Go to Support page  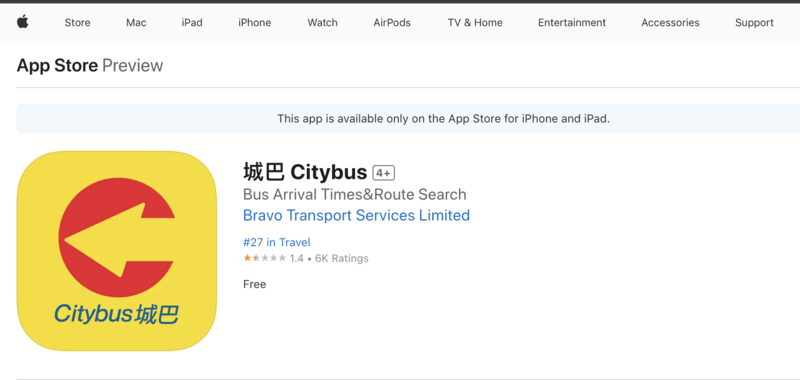pos(754,22)
